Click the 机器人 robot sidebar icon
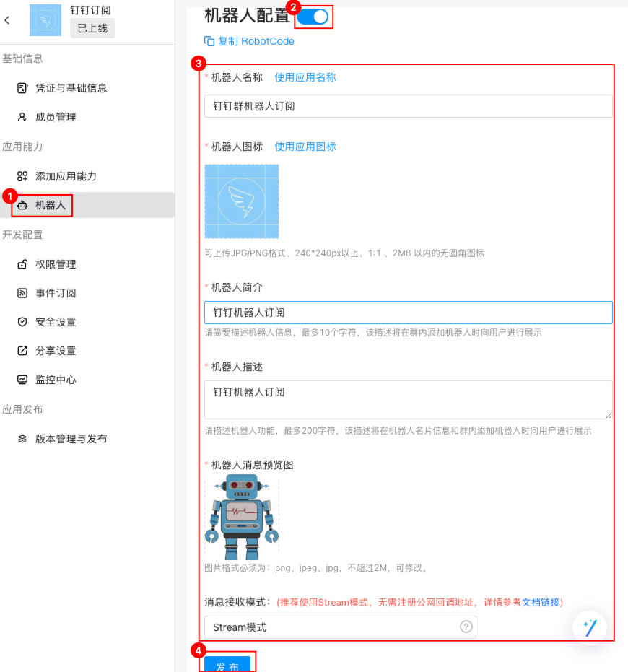Screen dimensions: 628x672 tap(22, 205)
